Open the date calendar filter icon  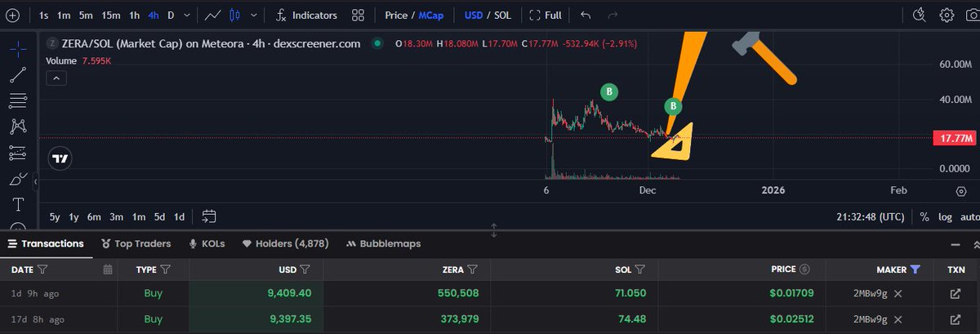(108, 269)
